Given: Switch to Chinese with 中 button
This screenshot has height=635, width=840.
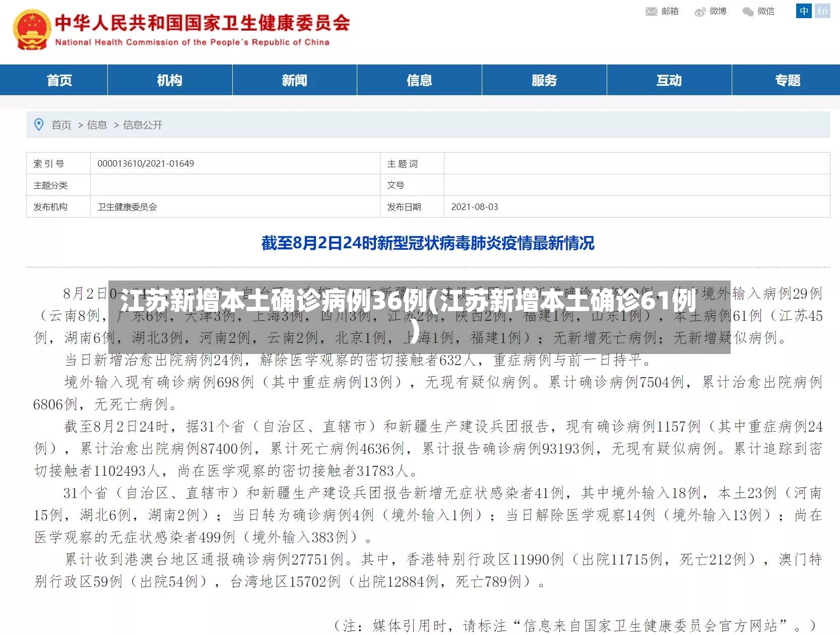Looking at the screenshot, I should (x=804, y=11).
